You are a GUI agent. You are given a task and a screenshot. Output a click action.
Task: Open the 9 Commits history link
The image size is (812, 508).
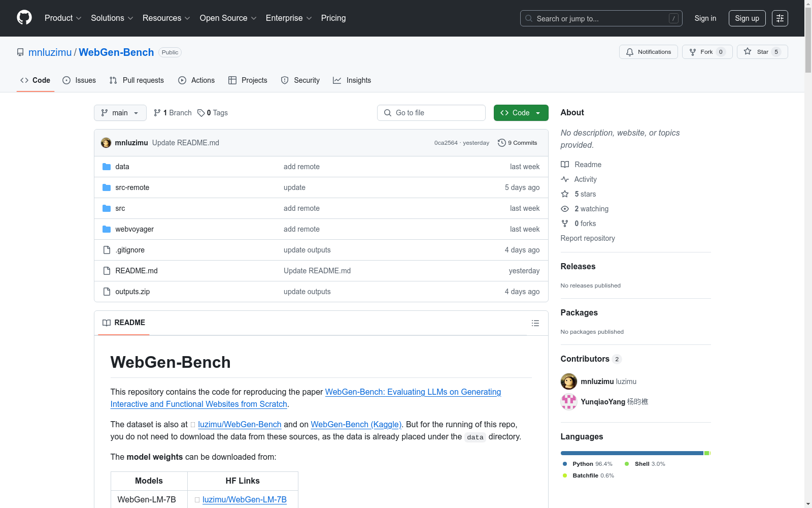[518, 143]
